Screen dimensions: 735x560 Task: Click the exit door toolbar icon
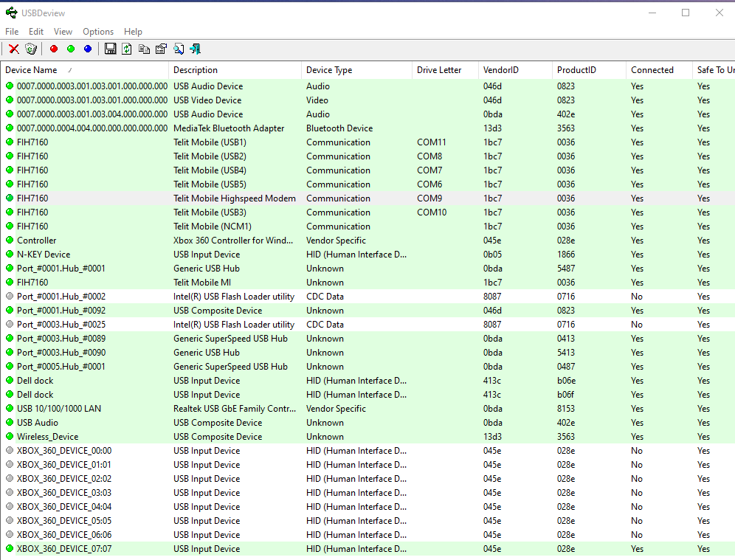pos(195,49)
